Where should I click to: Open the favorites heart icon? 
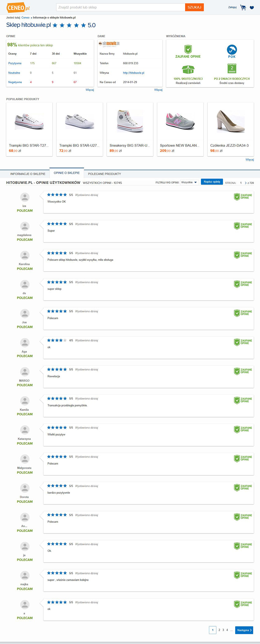252,8
